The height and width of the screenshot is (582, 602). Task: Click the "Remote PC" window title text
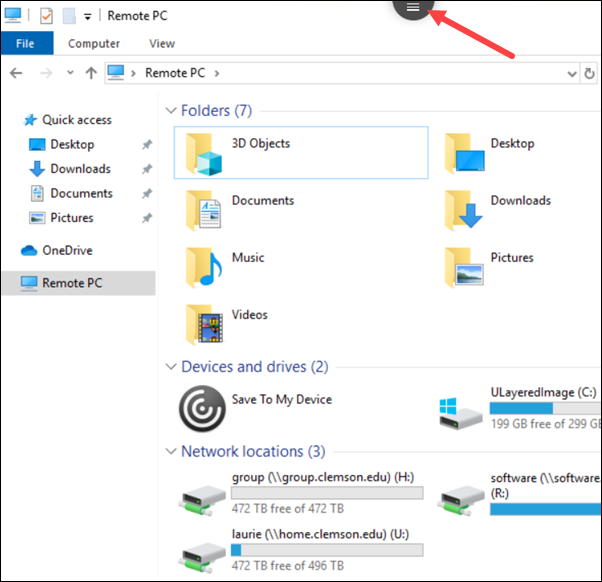[x=137, y=16]
